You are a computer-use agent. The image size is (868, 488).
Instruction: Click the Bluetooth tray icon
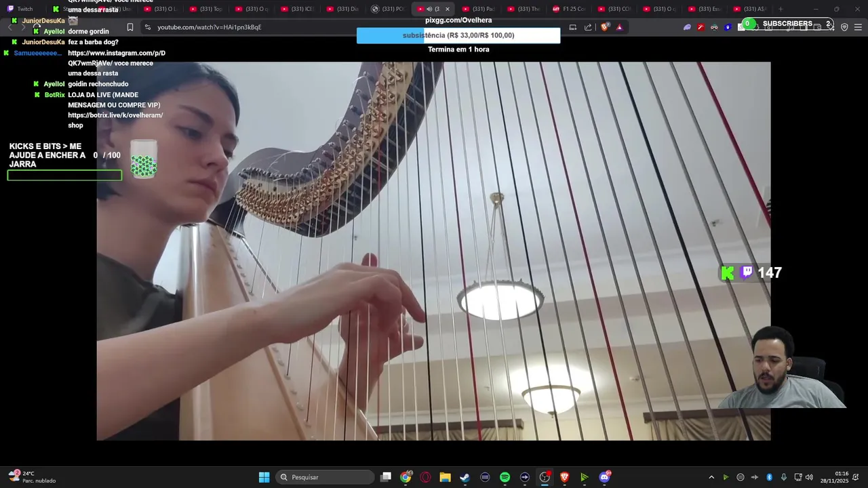[770, 477]
